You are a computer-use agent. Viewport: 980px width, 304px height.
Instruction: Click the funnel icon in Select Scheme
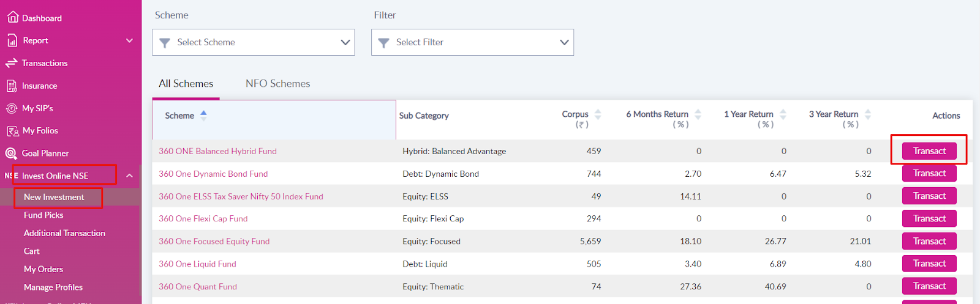tap(165, 43)
